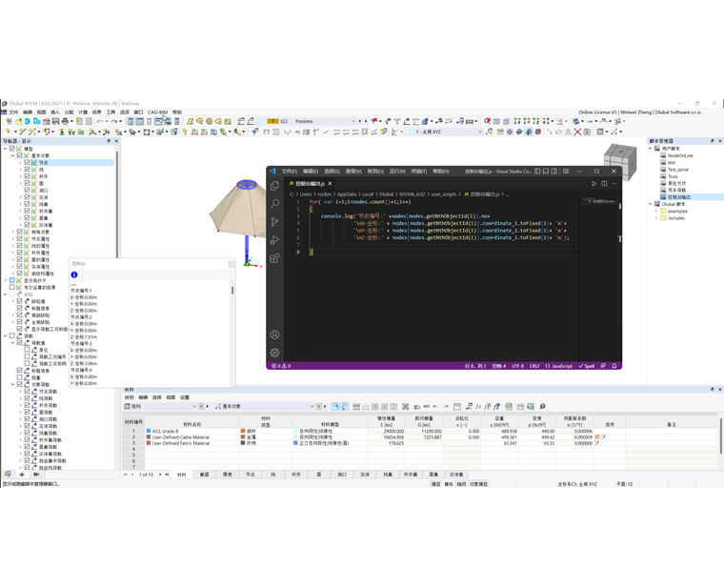The height and width of the screenshot is (588, 724).
Task: Click the open-folder icon in RFEM toolbar
Action: pos(18,121)
